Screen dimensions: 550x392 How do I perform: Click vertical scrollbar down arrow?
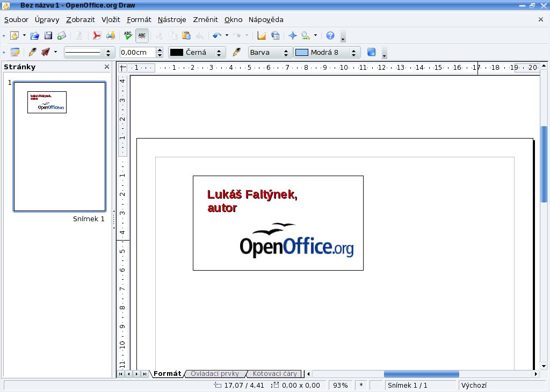pos(544,366)
